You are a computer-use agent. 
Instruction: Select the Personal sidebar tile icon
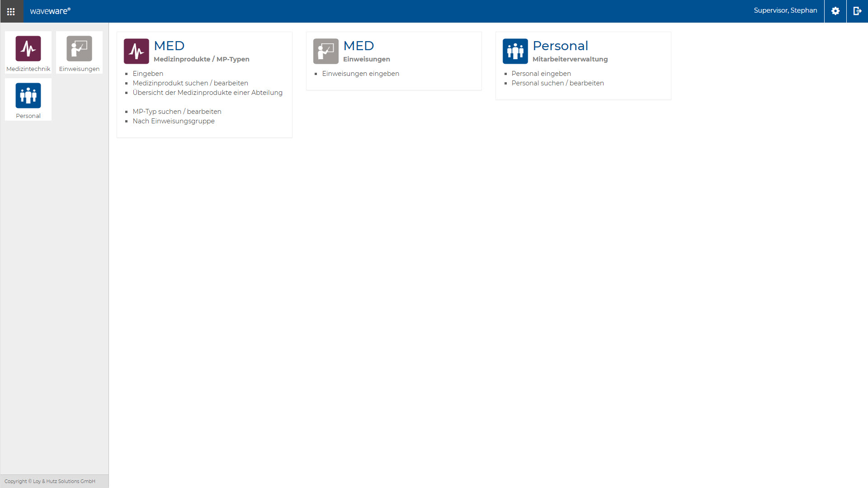(x=28, y=95)
